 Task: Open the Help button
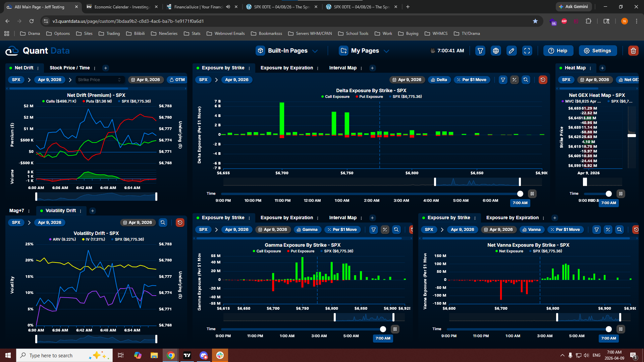[x=558, y=51]
